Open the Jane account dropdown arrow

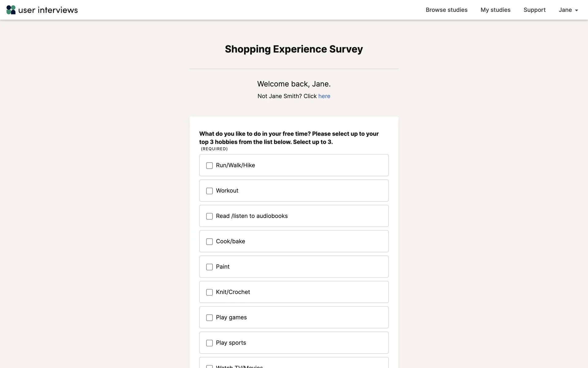point(576,10)
